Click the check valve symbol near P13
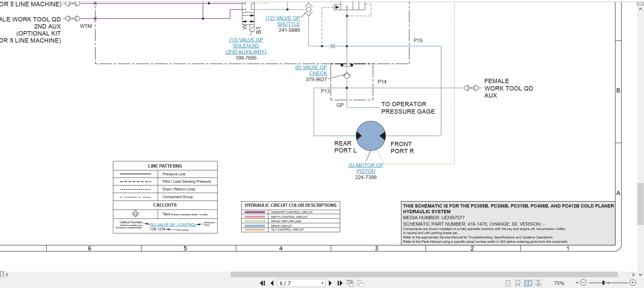This screenshot has height=288, width=644. (x=347, y=76)
